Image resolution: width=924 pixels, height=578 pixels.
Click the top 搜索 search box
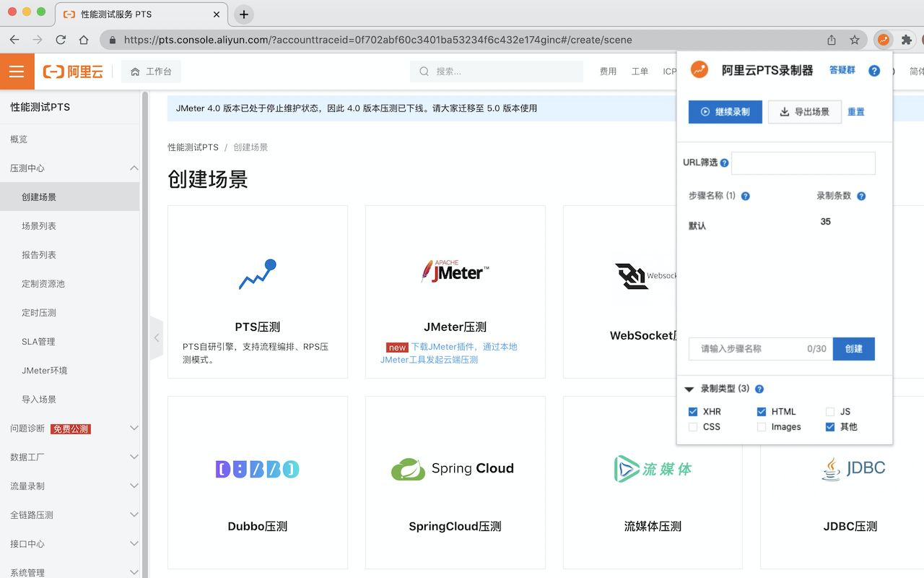coord(497,72)
